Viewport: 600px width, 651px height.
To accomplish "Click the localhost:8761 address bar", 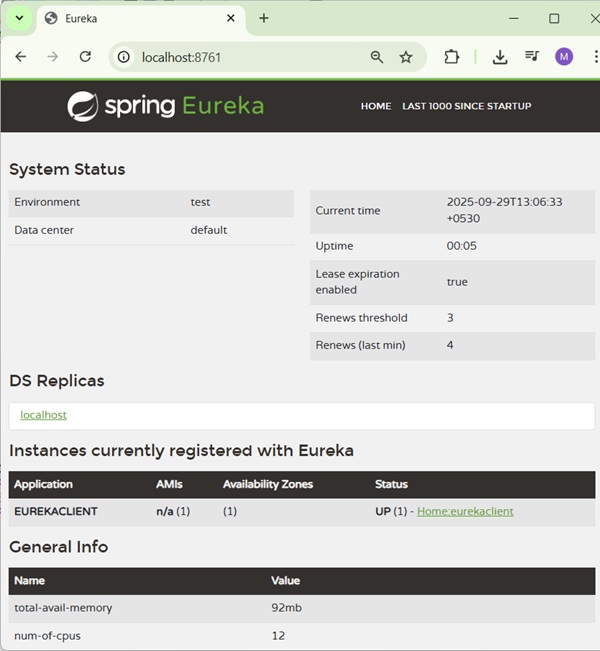I will coord(240,57).
